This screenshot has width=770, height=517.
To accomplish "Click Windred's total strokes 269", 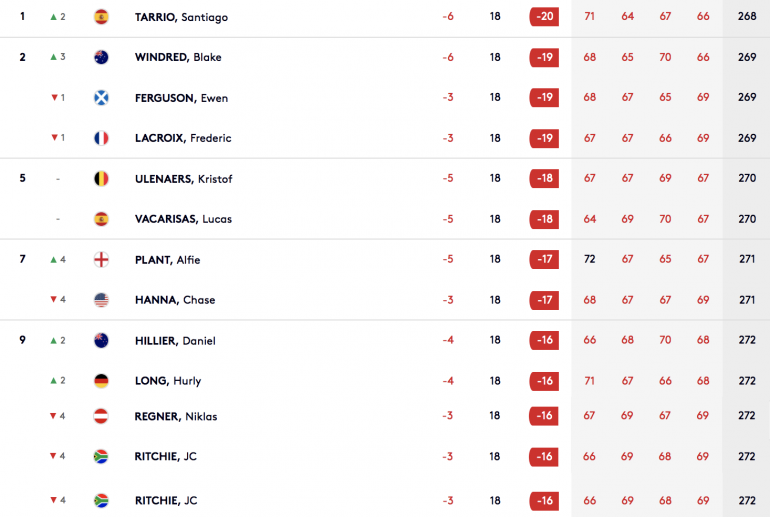I will (x=747, y=57).
